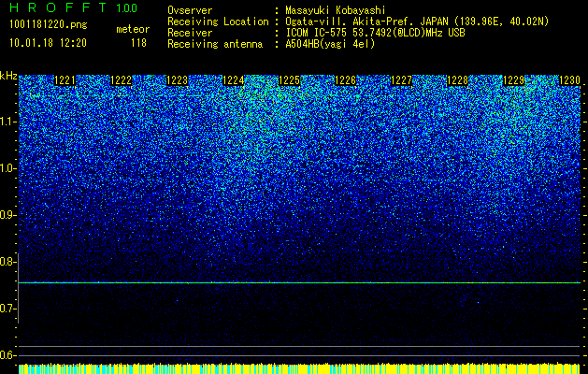
Task: Click the Receiving Location label
Action: click(218, 22)
